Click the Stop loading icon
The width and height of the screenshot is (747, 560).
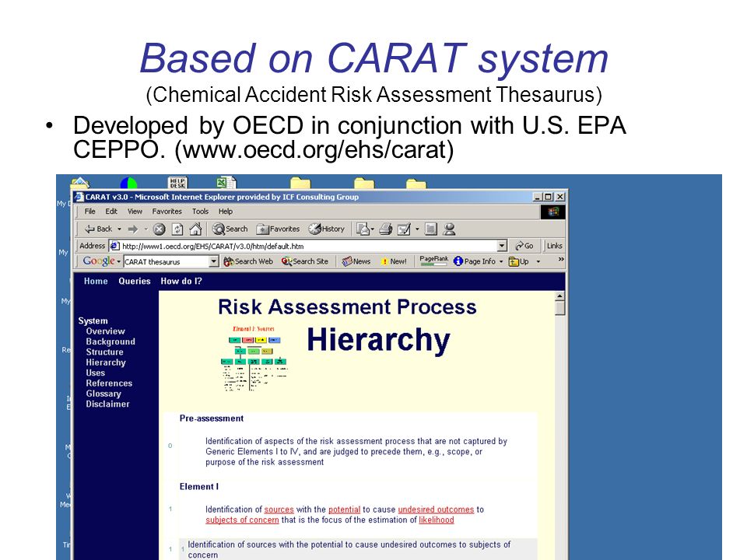[159, 229]
